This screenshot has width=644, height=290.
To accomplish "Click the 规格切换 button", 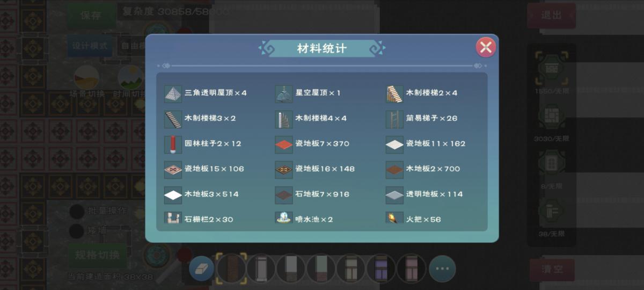I will (97, 255).
